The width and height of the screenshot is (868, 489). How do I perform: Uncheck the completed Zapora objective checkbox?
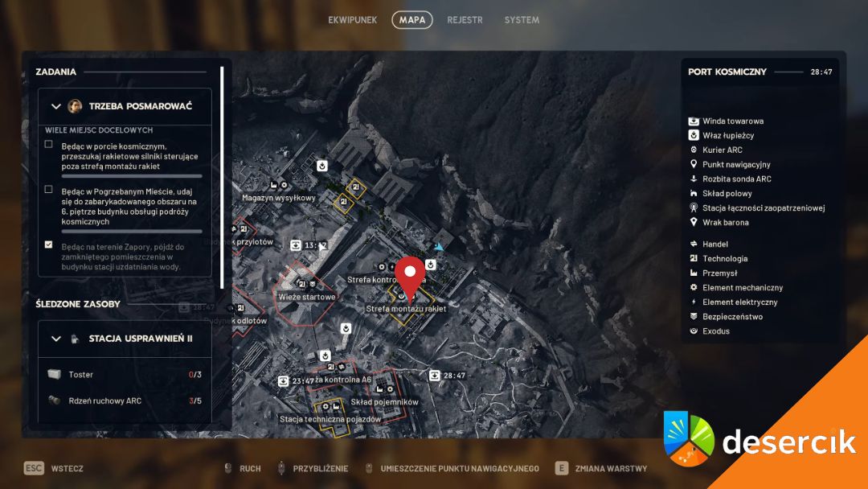(x=49, y=244)
